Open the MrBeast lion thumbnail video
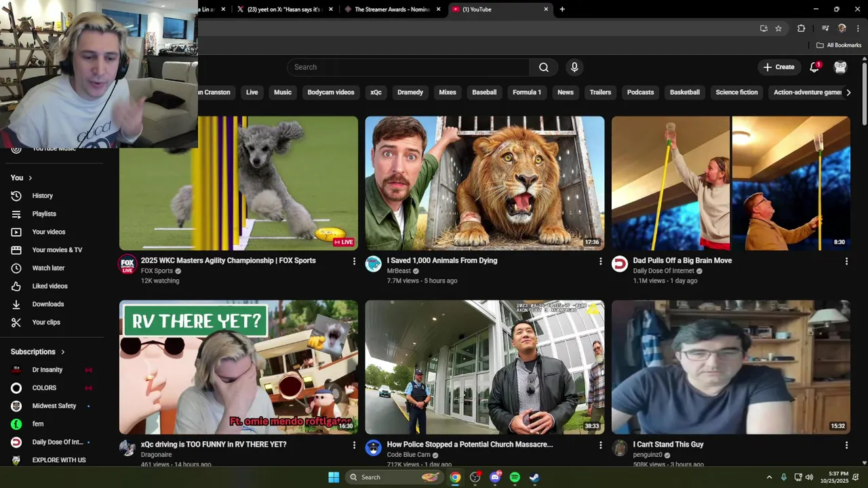Viewport: 868px width, 488px height. (x=485, y=183)
